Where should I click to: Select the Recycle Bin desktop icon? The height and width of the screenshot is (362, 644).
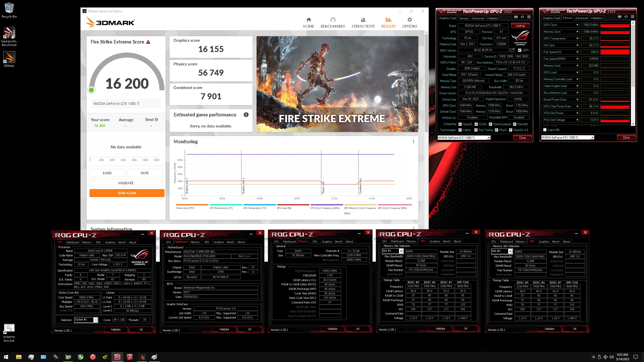click(x=9, y=11)
